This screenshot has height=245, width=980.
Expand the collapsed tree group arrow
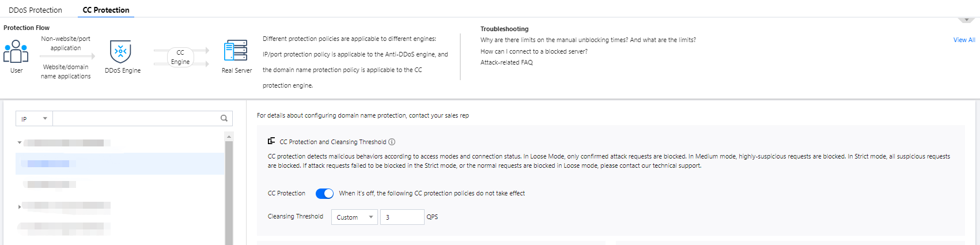coord(20,206)
